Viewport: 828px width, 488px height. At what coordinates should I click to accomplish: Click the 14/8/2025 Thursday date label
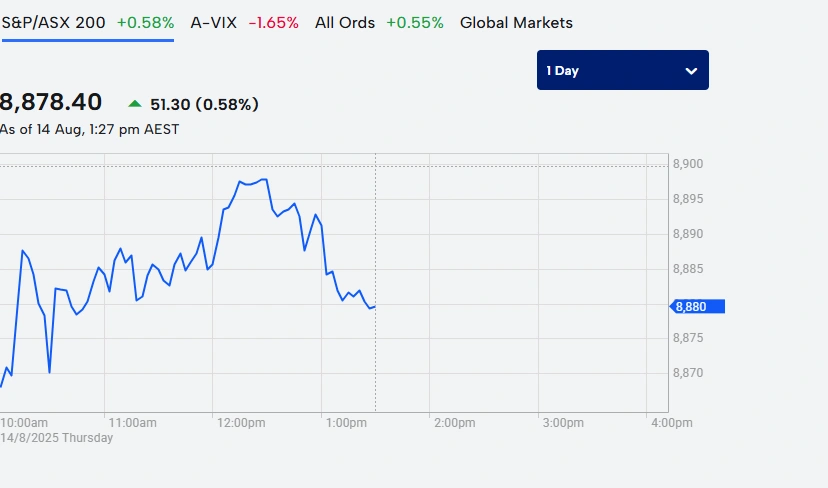[x=57, y=438]
